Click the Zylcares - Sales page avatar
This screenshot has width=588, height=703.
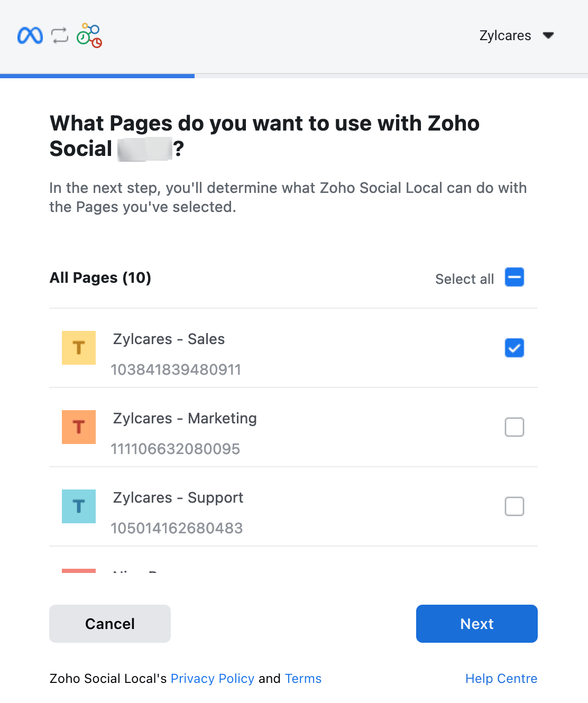point(79,348)
